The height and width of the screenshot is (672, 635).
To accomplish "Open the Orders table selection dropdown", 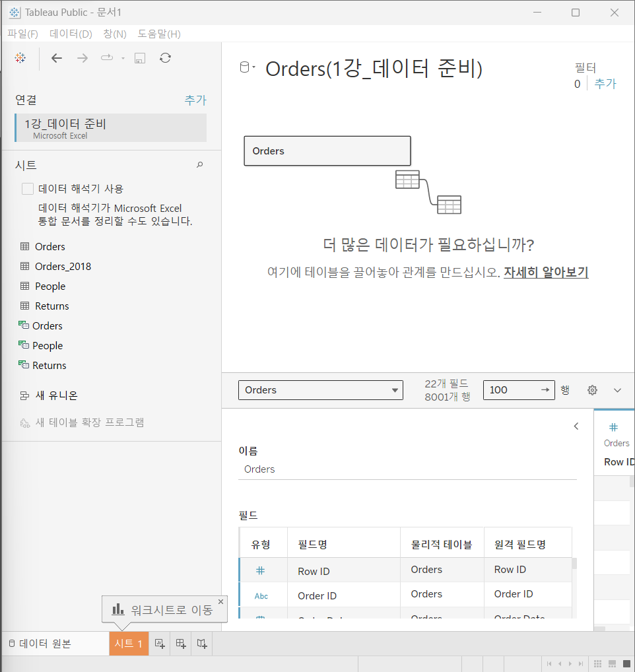I will 321,390.
